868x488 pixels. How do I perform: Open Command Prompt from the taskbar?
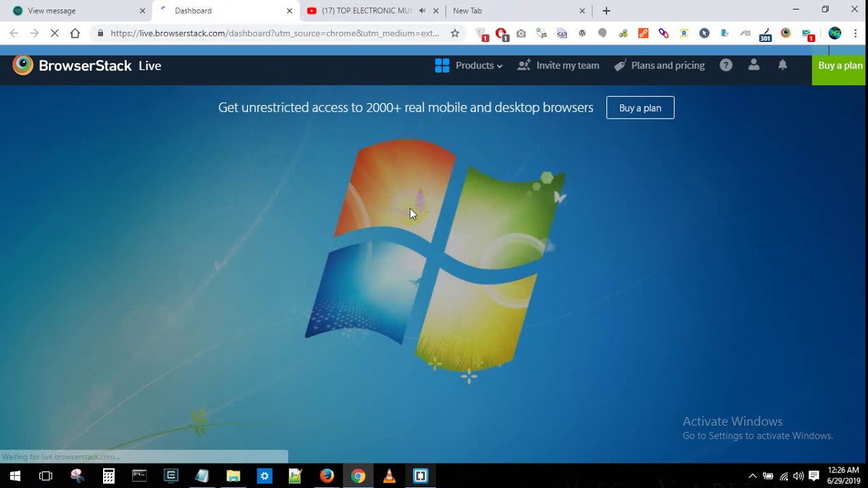click(139, 476)
